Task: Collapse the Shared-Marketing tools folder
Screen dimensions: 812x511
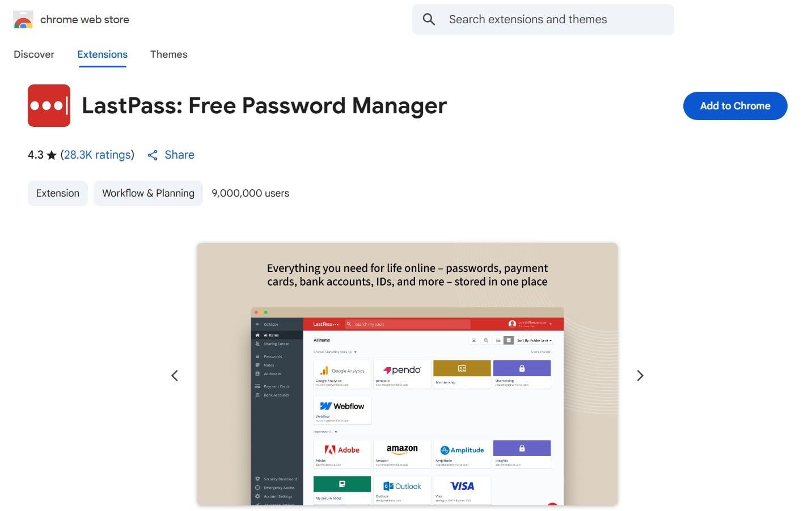Action: coord(355,352)
